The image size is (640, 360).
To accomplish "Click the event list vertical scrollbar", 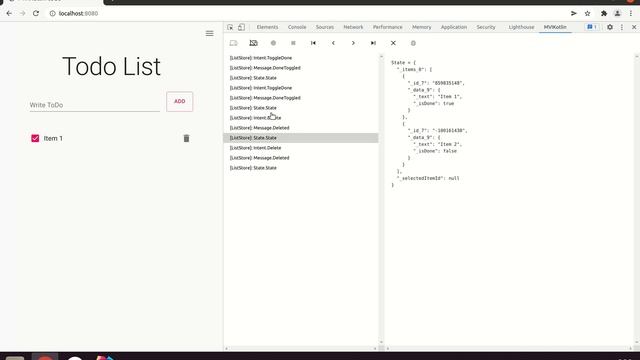I will (382, 199).
